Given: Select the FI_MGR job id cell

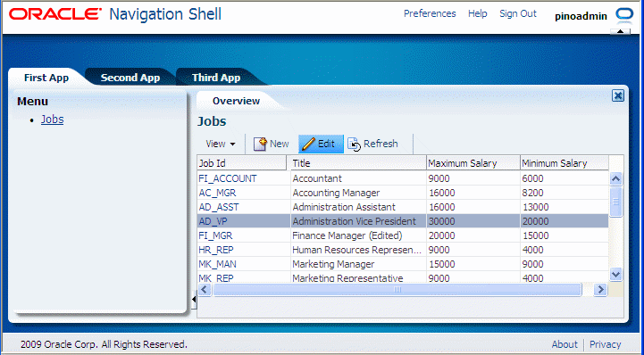Looking at the screenshot, I should (244, 235).
